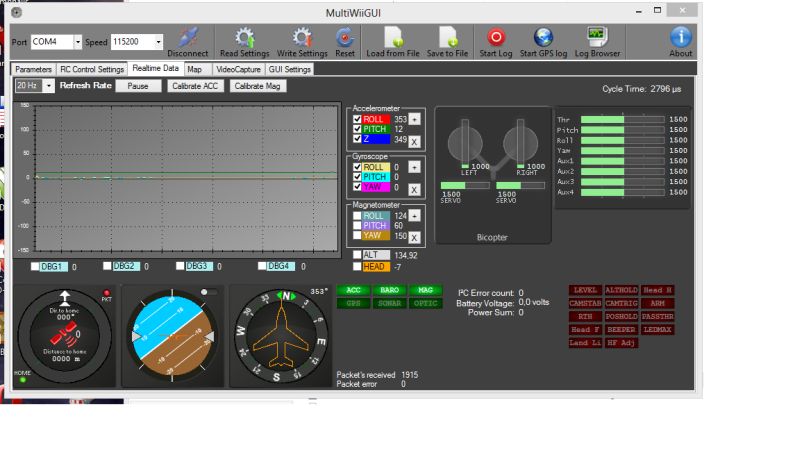The height and width of the screenshot is (450, 800).
Task: Uncheck the Accelerometer Z checkbox
Action: (x=357, y=139)
